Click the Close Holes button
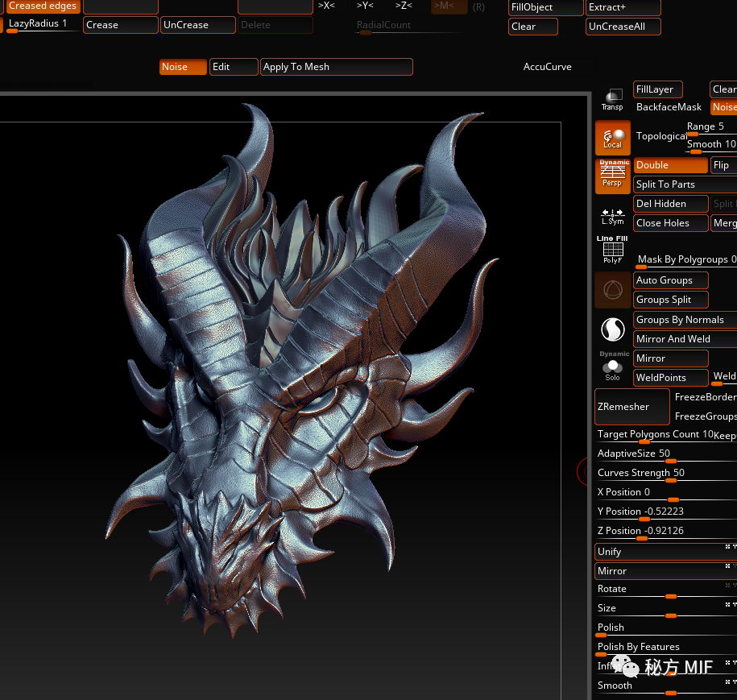737x700 pixels. click(670, 223)
